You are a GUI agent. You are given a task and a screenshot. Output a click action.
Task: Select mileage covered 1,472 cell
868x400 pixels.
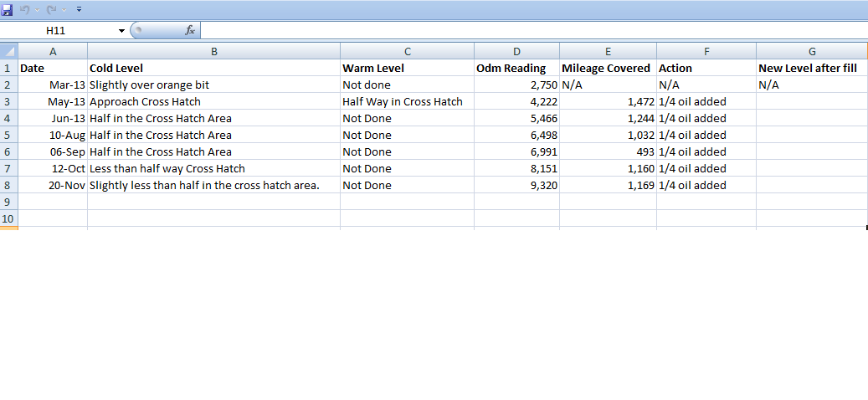(609, 101)
